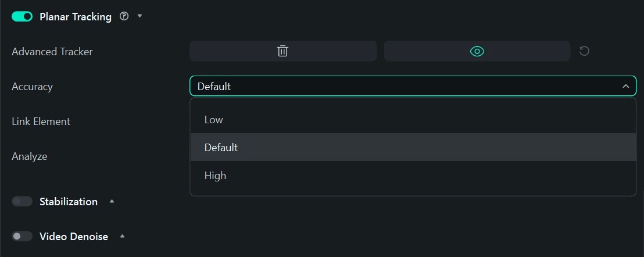The height and width of the screenshot is (257, 644).
Task: Turn on the Video Denoise switch
Action: tap(22, 237)
